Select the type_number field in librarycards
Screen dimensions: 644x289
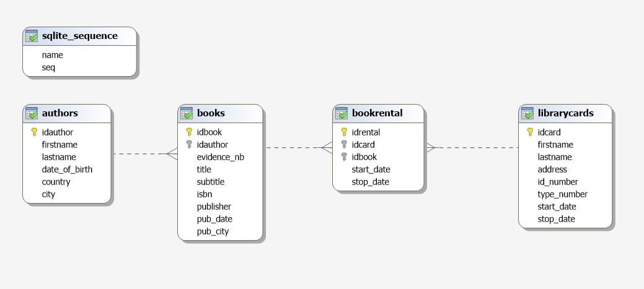click(562, 194)
